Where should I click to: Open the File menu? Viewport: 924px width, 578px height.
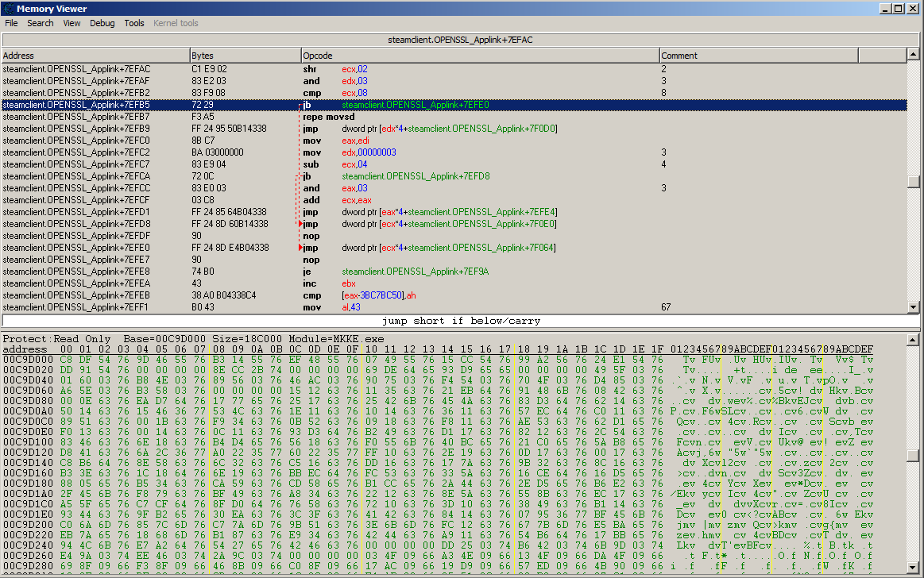(11, 23)
